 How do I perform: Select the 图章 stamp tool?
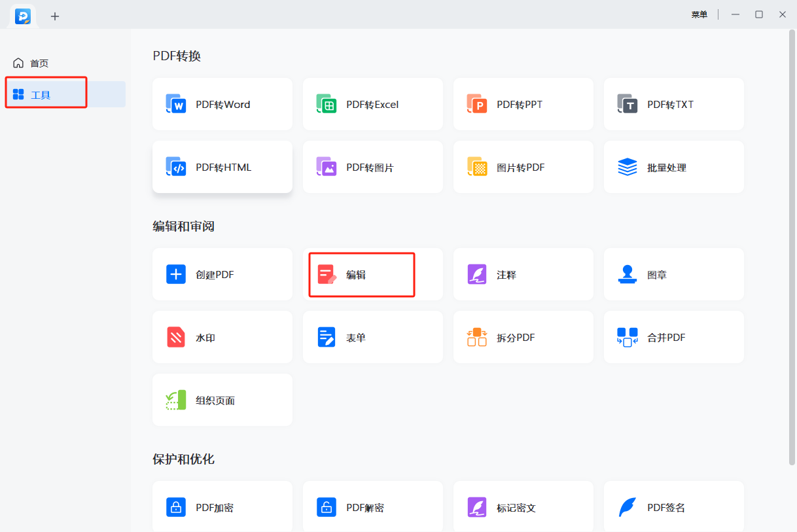coord(673,275)
